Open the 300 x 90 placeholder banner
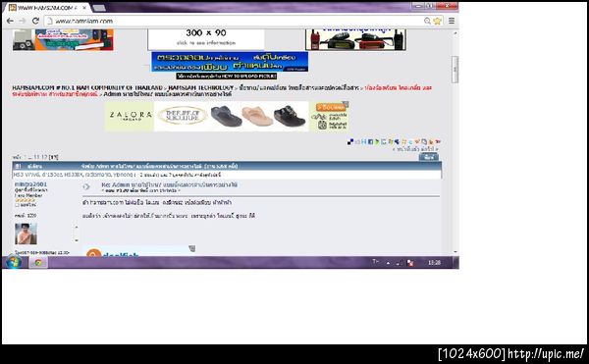This screenshot has height=364, width=589. click(206, 39)
